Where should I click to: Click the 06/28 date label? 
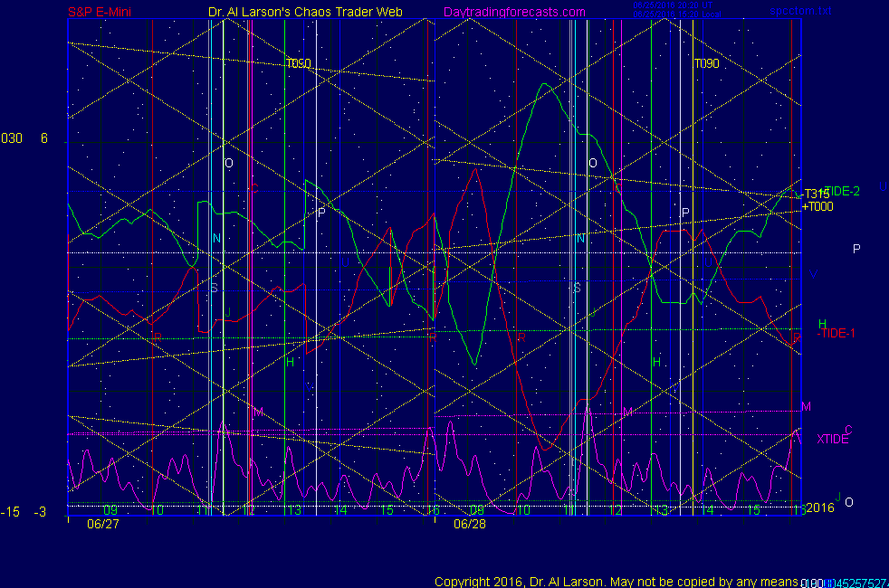468,523
